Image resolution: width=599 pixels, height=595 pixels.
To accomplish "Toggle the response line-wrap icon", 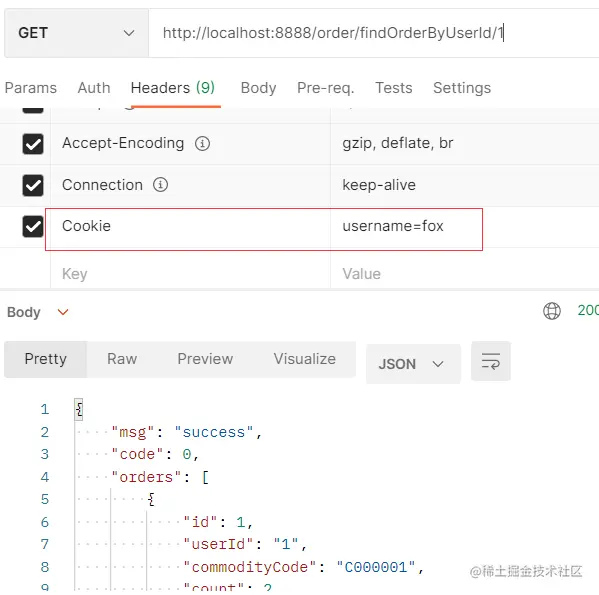I will click(x=491, y=361).
